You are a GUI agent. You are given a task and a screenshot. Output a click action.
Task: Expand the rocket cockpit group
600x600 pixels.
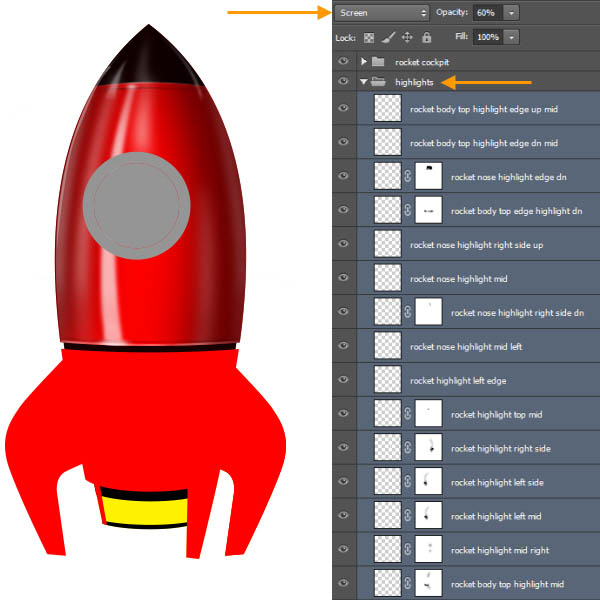(x=364, y=62)
